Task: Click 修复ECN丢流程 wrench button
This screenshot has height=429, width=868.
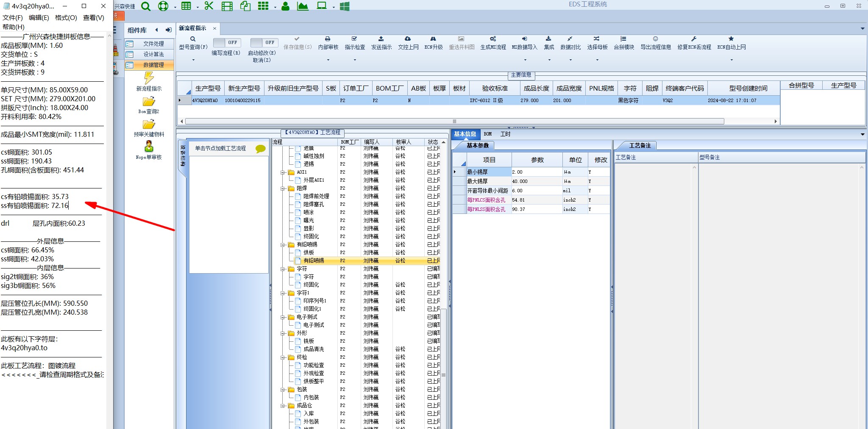Action: [x=694, y=43]
